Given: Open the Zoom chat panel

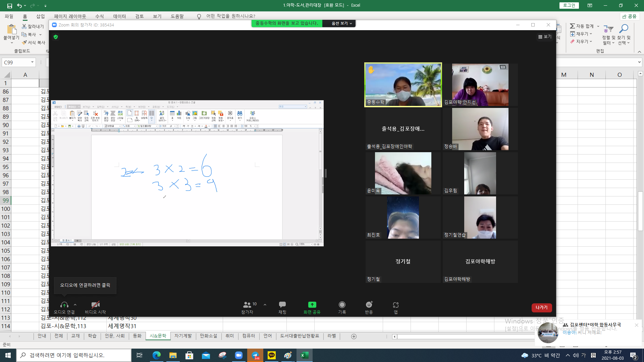Looking at the screenshot, I should click(282, 307).
